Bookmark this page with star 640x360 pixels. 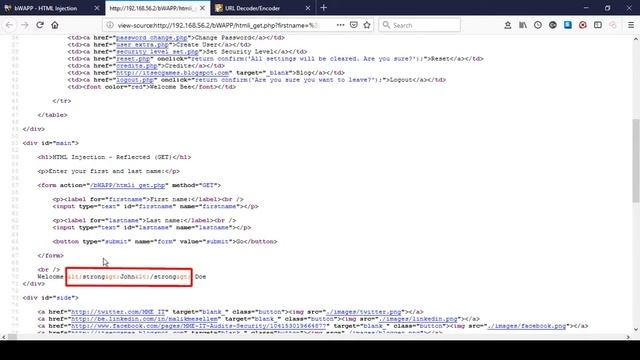(x=367, y=25)
